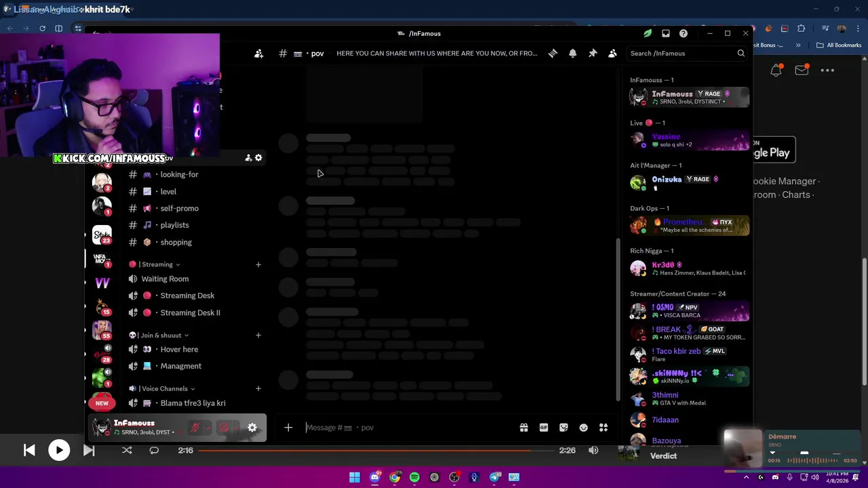868x488 pixels.
Task: Toggle headphone deafen in user panel
Action: click(224, 428)
